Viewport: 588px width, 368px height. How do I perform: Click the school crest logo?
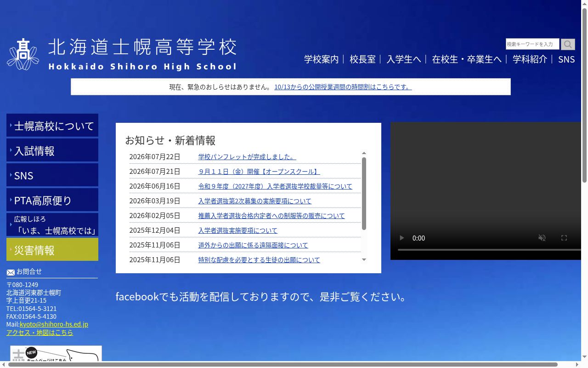point(23,54)
